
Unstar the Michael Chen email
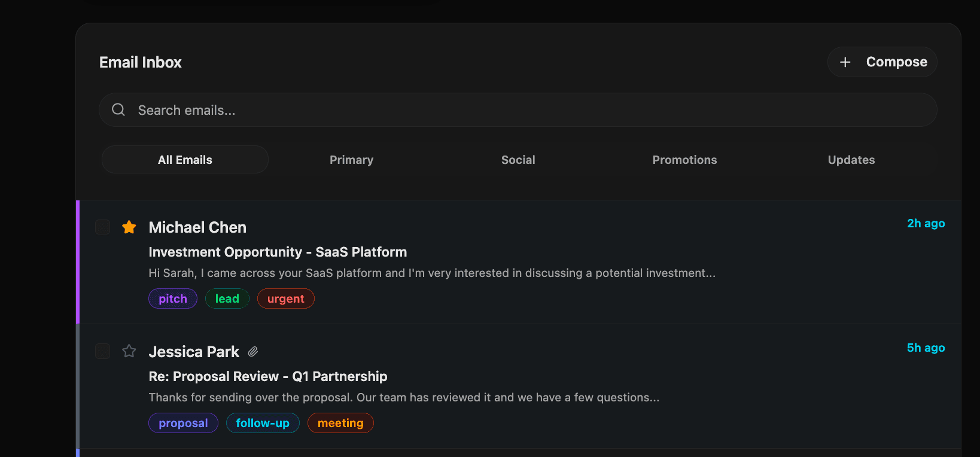click(129, 227)
